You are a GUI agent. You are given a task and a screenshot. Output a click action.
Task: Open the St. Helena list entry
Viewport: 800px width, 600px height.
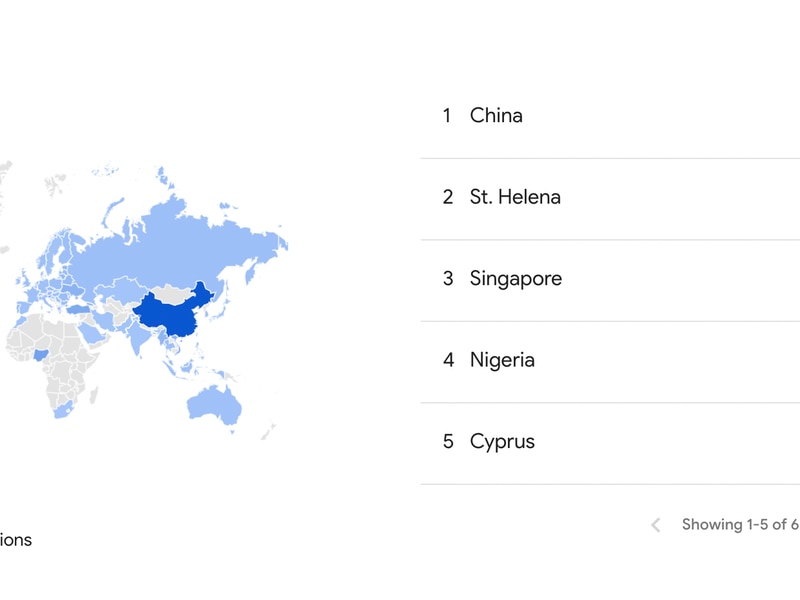(515, 197)
